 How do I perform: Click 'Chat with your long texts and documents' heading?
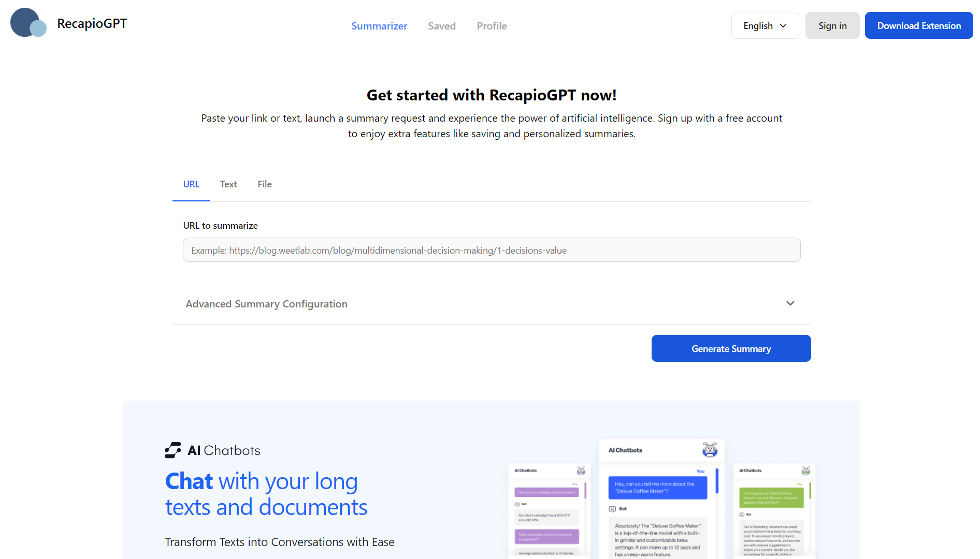pos(266,494)
